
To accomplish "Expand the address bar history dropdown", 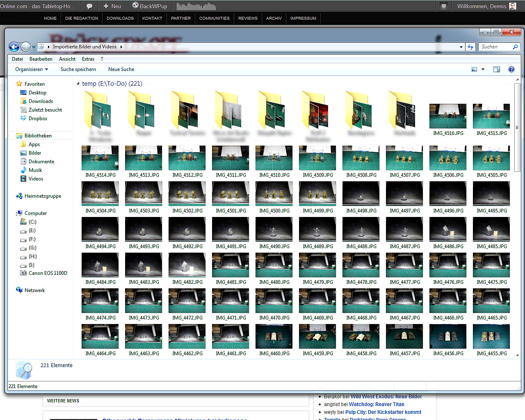I will click(461, 47).
